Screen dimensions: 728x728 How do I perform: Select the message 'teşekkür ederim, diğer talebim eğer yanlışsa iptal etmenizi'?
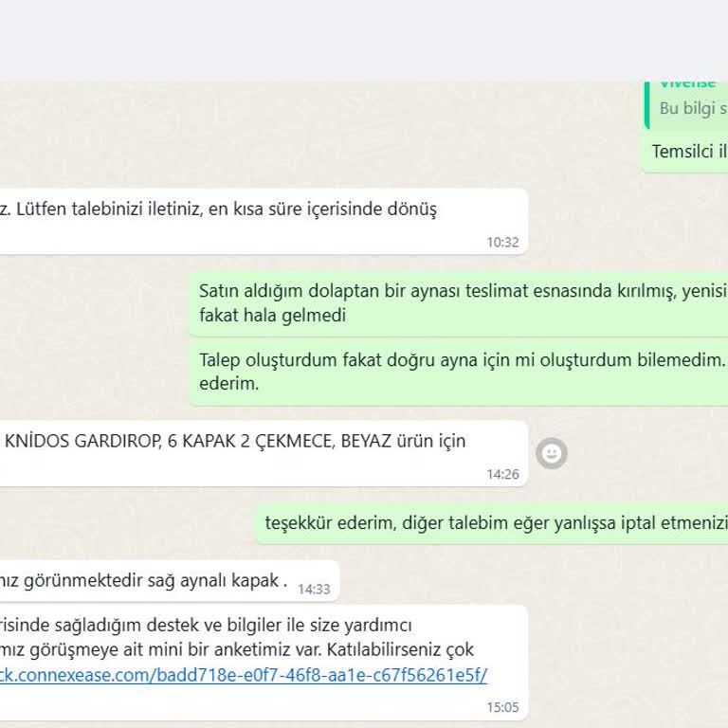pyautogui.click(x=497, y=523)
